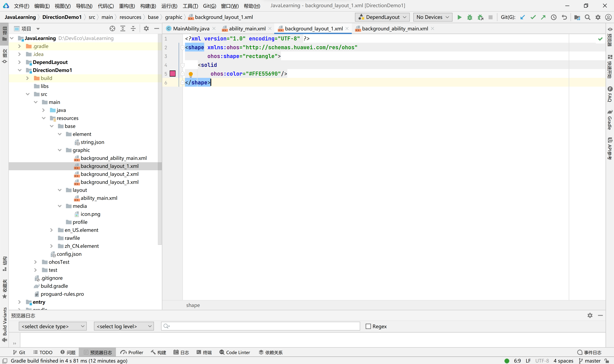
Task: Toggle the Previewer side panel
Action: click(610, 37)
